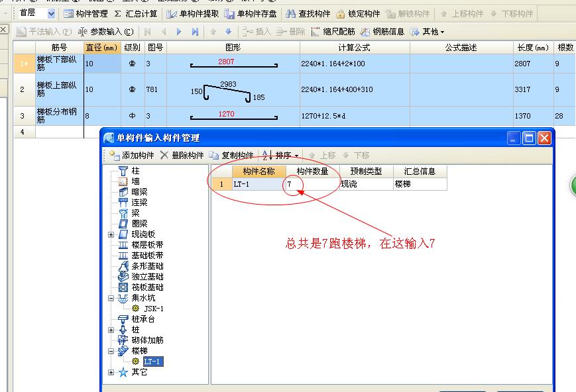Click 参数输入 in the second toolbar

(x=106, y=32)
